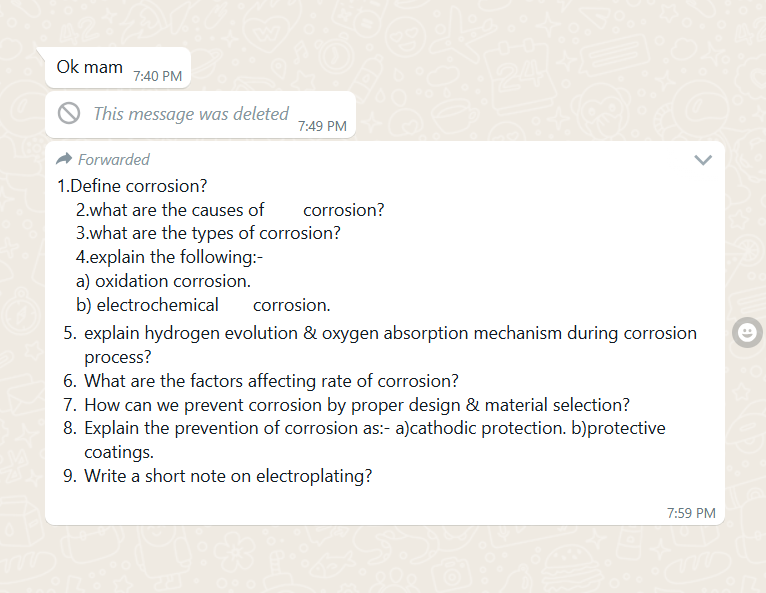766x593 pixels.
Task: Select the 'Ok mam' message bubble
Action: pyautogui.click(x=118, y=68)
